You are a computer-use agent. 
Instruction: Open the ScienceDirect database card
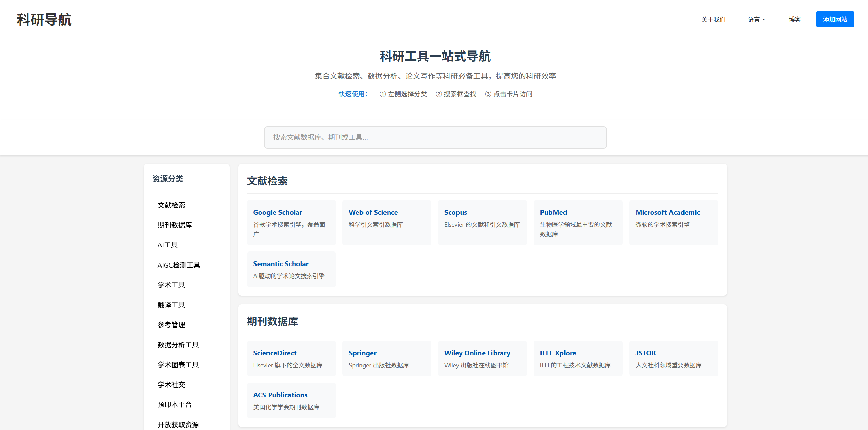click(x=291, y=358)
